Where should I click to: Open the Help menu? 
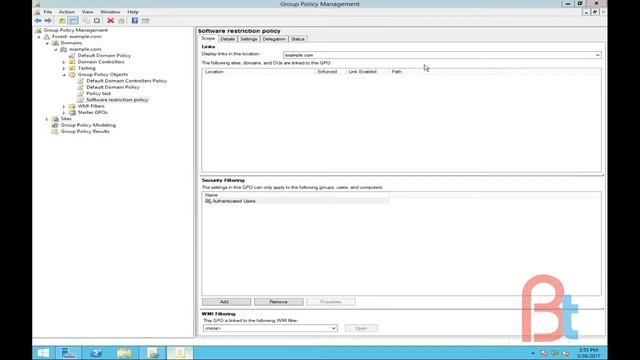[x=133, y=12]
